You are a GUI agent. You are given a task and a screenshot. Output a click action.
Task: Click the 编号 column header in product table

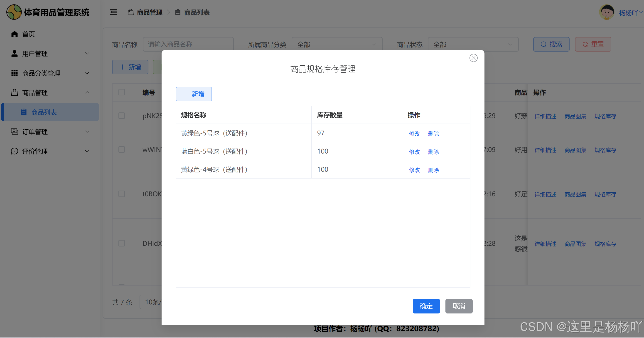[x=149, y=93]
